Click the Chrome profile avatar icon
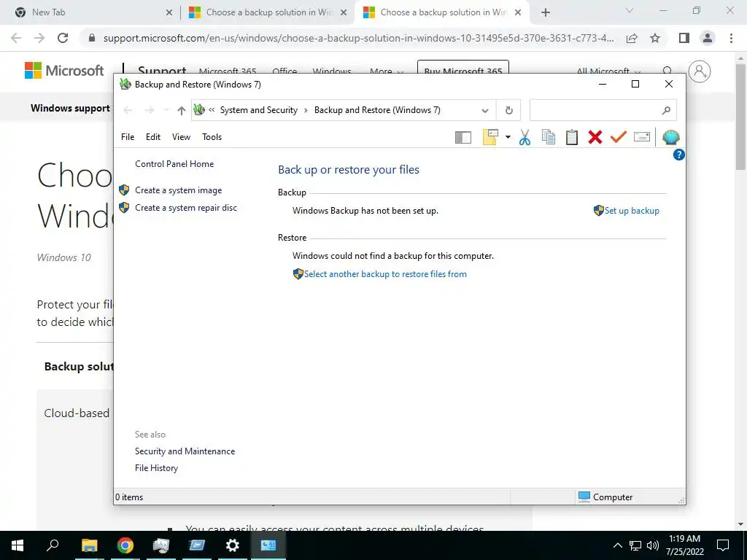Image resolution: width=747 pixels, height=560 pixels. [x=708, y=38]
